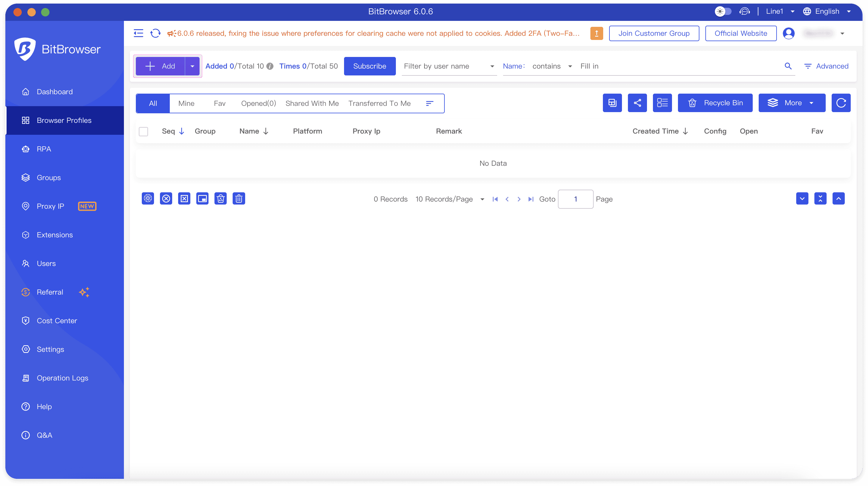This screenshot has width=868, height=486.
Task: Open Settings in the sidebar
Action: click(65, 349)
